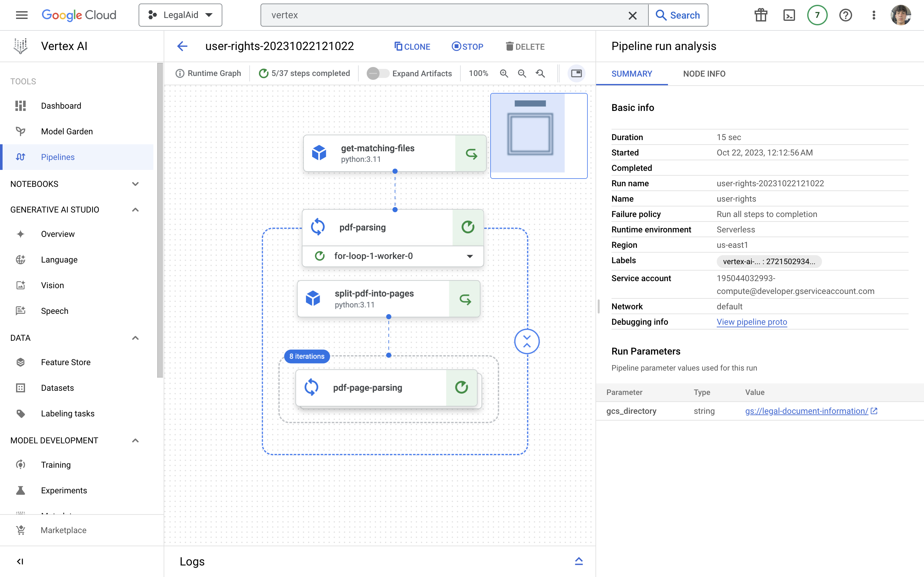Click the back arrow beside run name

[x=183, y=46]
